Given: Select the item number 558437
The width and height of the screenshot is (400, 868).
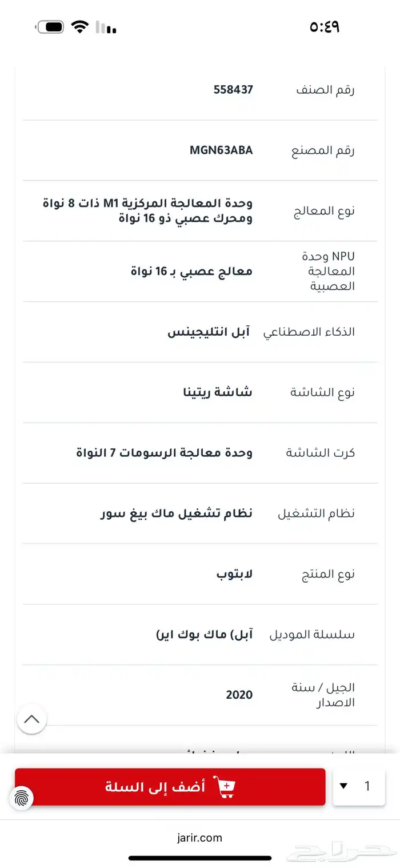Looking at the screenshot, I should click(233, 90).
